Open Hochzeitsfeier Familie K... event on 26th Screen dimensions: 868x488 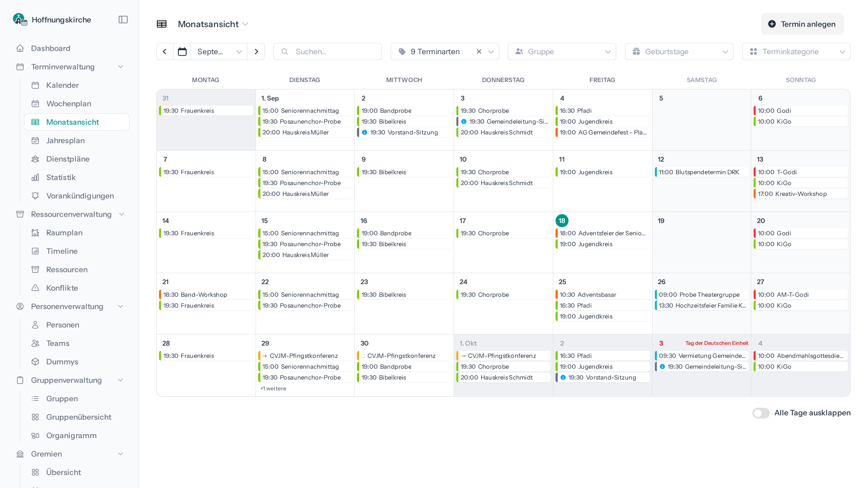pos(701,305)
